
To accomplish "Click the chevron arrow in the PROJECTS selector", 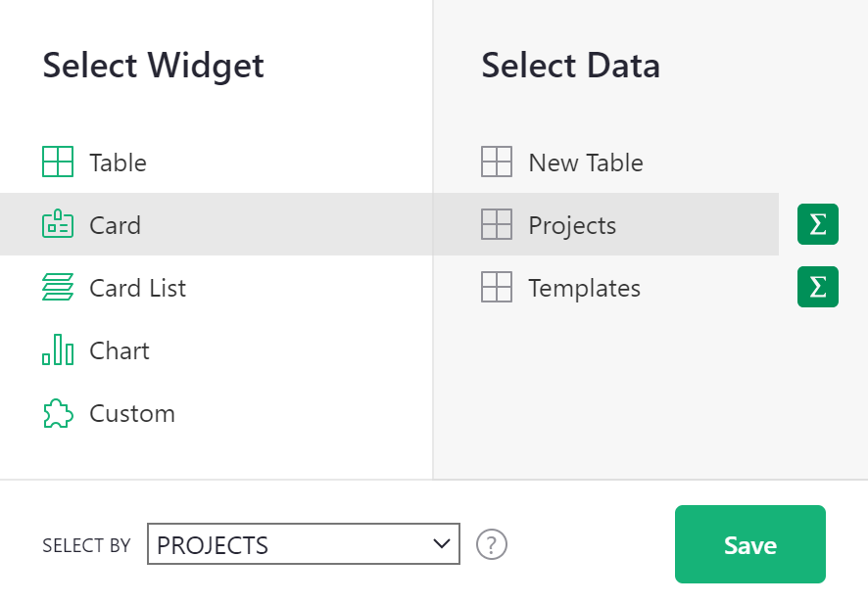I will point(443,544).
